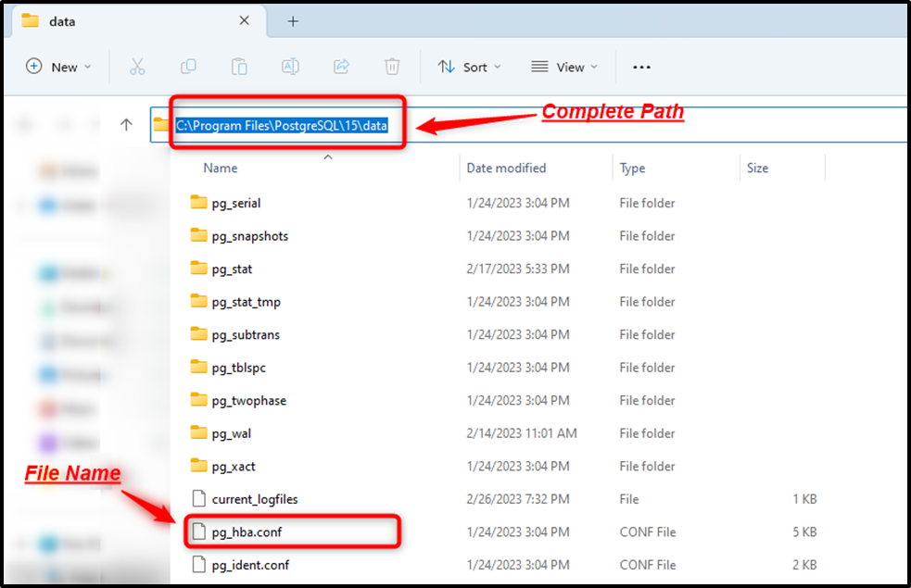Screen dimensions: 911x588
Task: Open the See more (...) toolbar menu
Action: pyautogui.click(x=641, y=66)
